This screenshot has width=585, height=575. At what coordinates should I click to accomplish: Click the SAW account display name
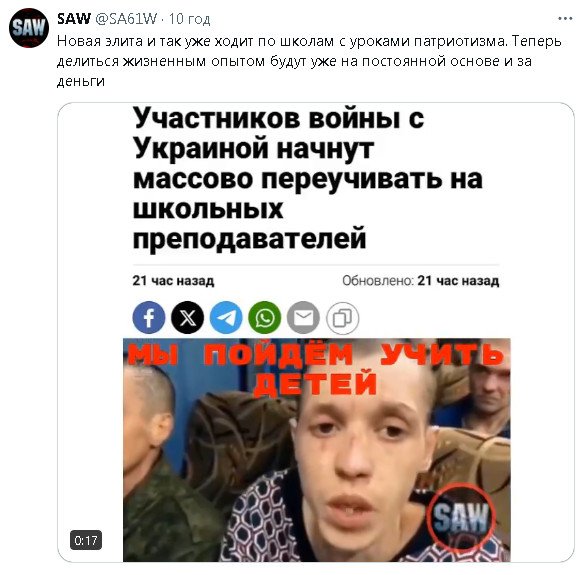[74, 18]
